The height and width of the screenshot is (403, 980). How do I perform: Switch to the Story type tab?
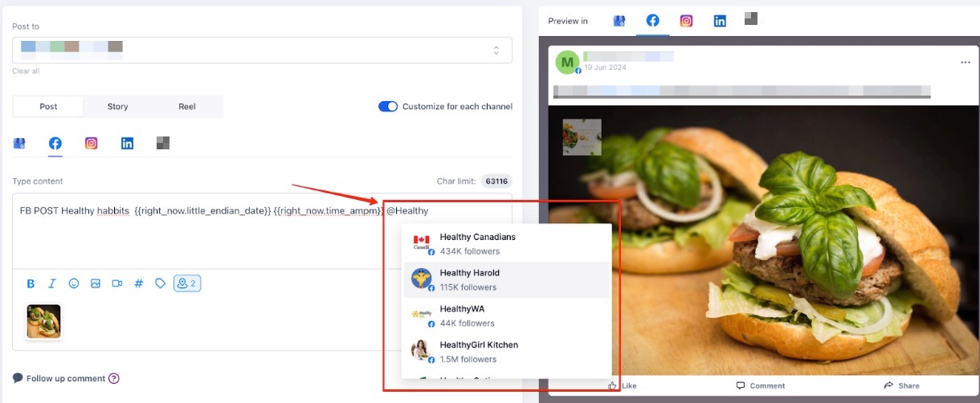point(118,107)
